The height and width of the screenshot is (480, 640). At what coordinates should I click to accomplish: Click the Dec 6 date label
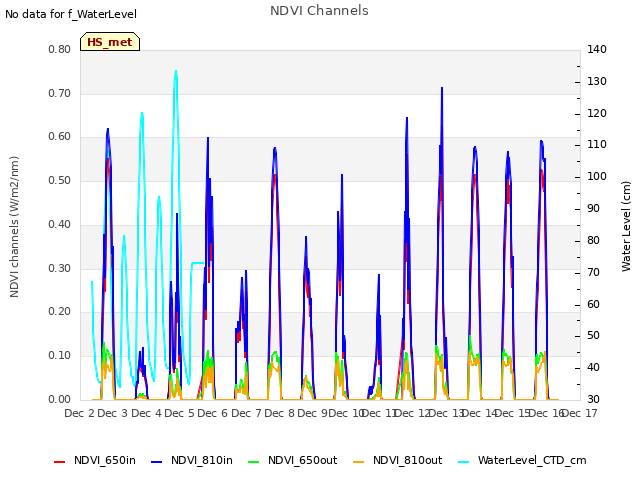tap(212, 413)
